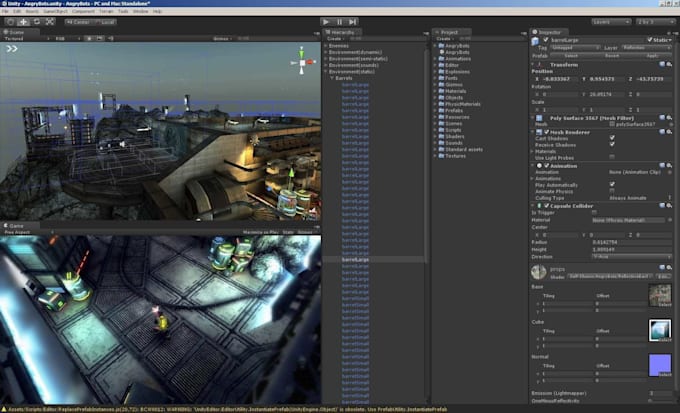
Task: Click the scene orientation gizmo
Action: [x=302, y=62]
